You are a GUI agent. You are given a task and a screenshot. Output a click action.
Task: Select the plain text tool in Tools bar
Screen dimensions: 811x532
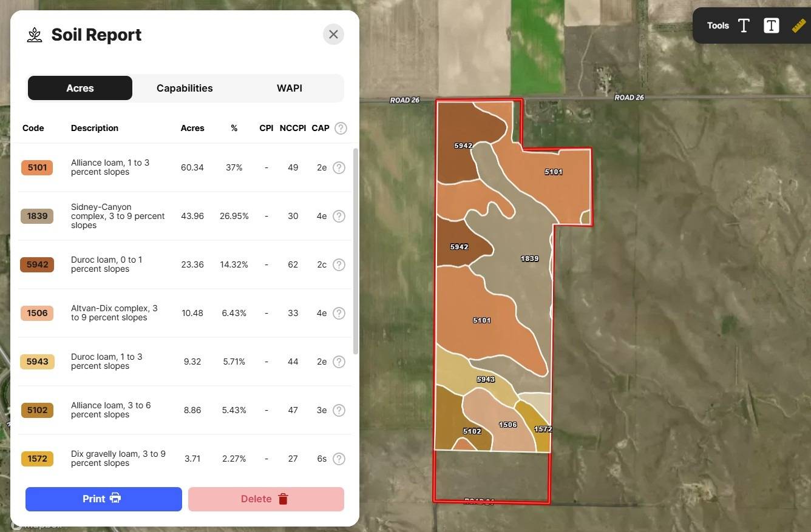coord(744,25)
